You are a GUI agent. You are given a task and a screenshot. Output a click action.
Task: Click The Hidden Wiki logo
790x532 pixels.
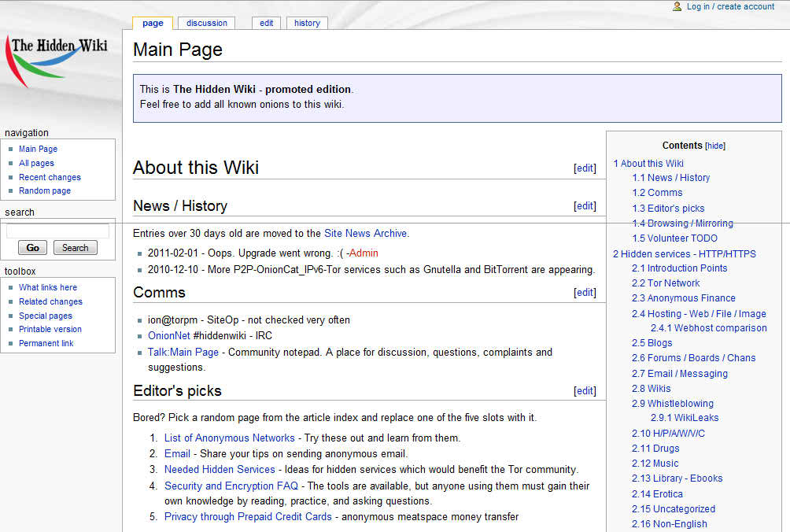[x=57, y=62]
